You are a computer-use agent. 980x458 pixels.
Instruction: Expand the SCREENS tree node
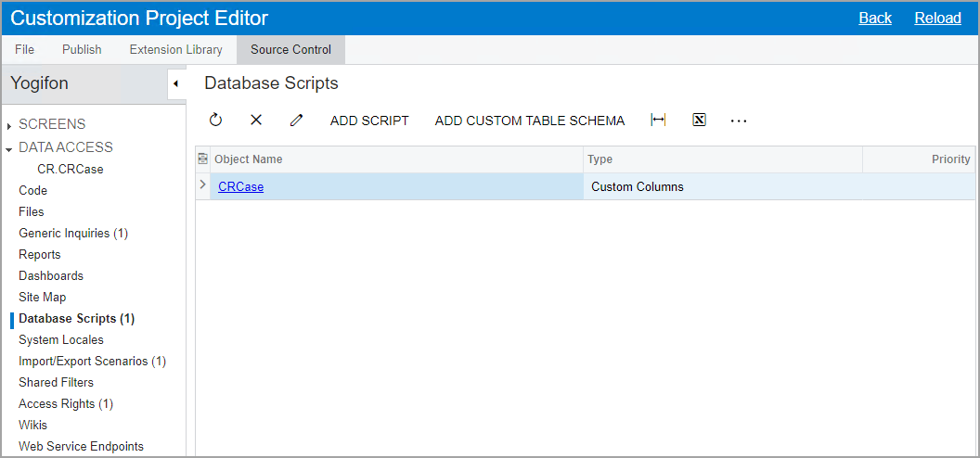pos(9,125)
